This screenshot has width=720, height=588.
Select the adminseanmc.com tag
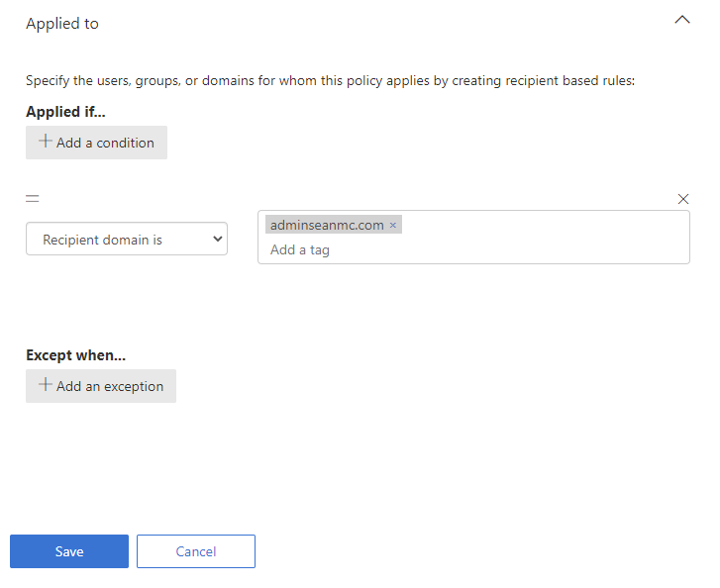(327, 226)
